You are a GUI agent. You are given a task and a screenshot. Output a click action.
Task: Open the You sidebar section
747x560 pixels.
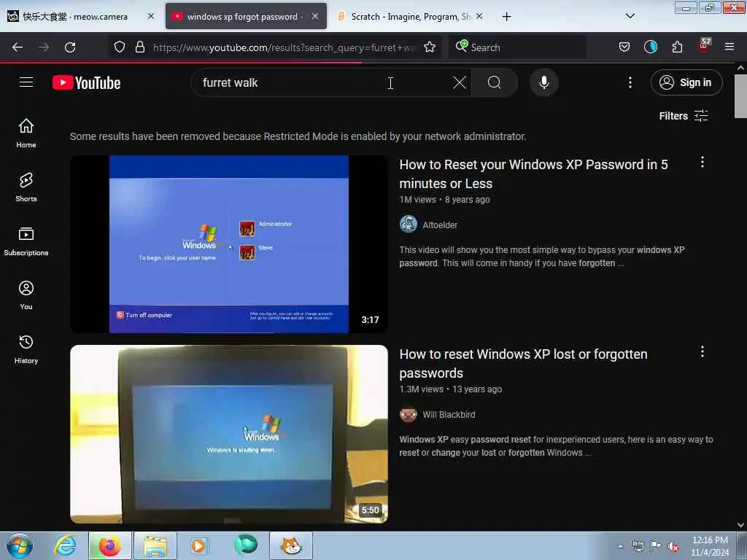tap(26, 295)
